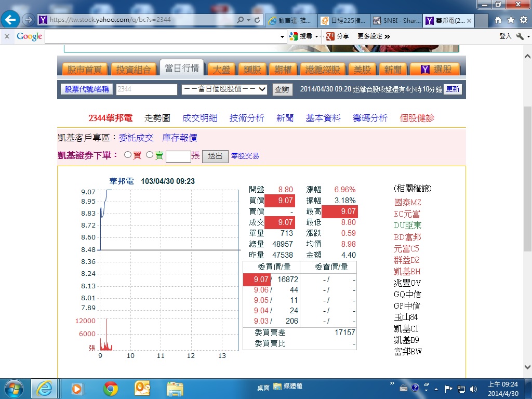Viewport: 532px width, 399px height.
Task: Close the 華邦電 browser tab
Action: [469, 21]
